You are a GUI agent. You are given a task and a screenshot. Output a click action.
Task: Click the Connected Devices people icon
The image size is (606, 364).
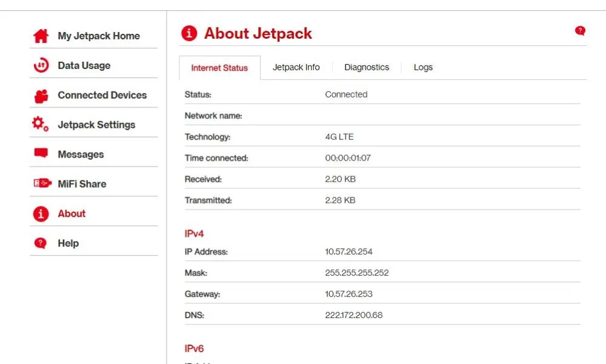(41, 96)
